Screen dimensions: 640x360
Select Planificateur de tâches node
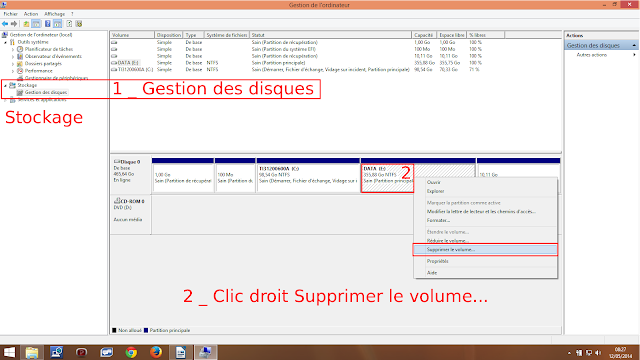(49, 49)
